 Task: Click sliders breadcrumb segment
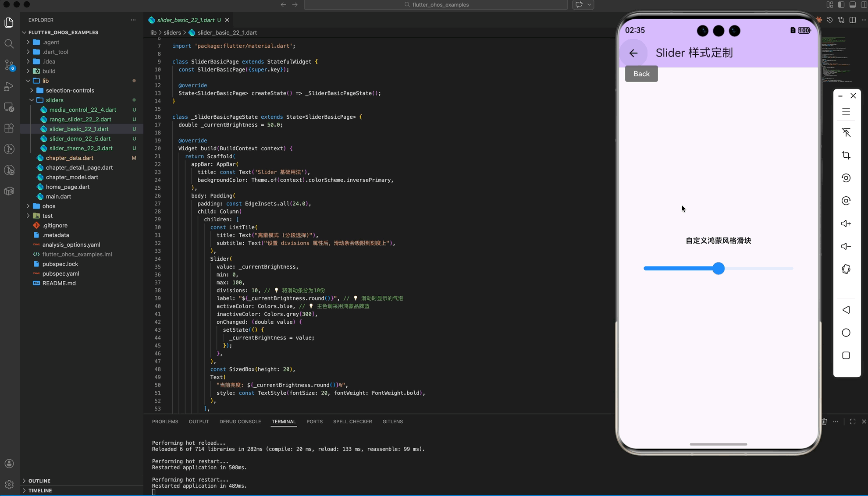[172, 32]
